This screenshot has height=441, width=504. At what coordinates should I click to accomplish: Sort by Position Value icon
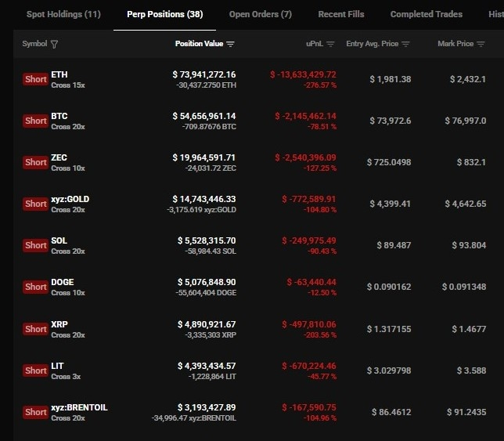coord(230,44)
